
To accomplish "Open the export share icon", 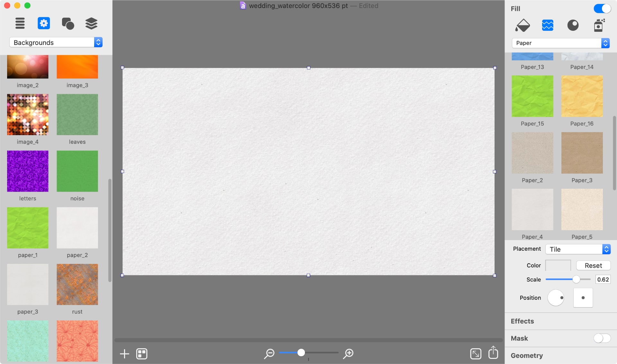I will point(493,354).
